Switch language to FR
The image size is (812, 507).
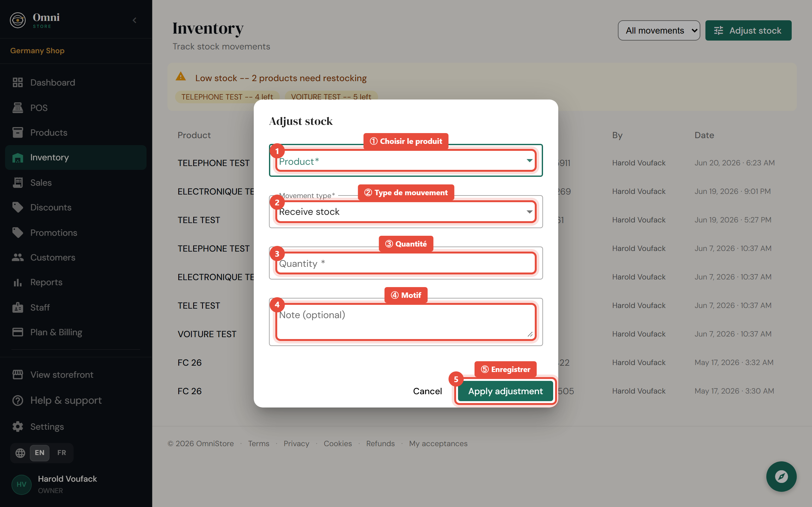point(62,453)
